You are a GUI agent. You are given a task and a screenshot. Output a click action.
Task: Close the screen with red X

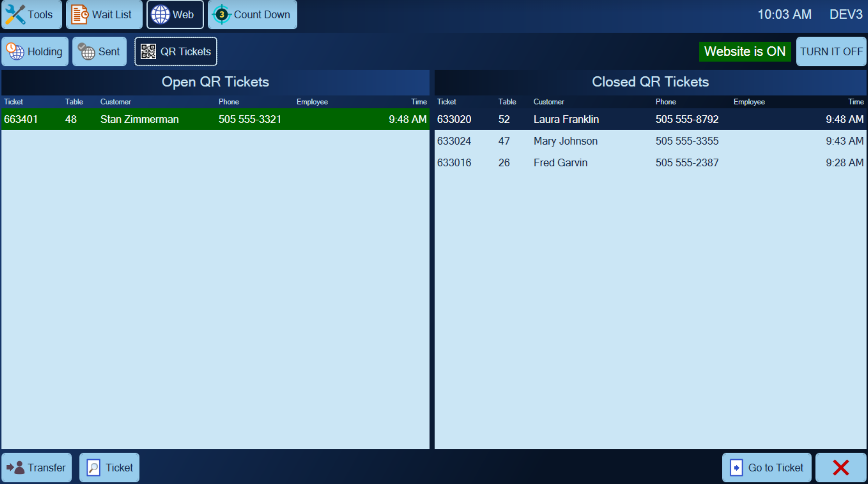(841, 468)
